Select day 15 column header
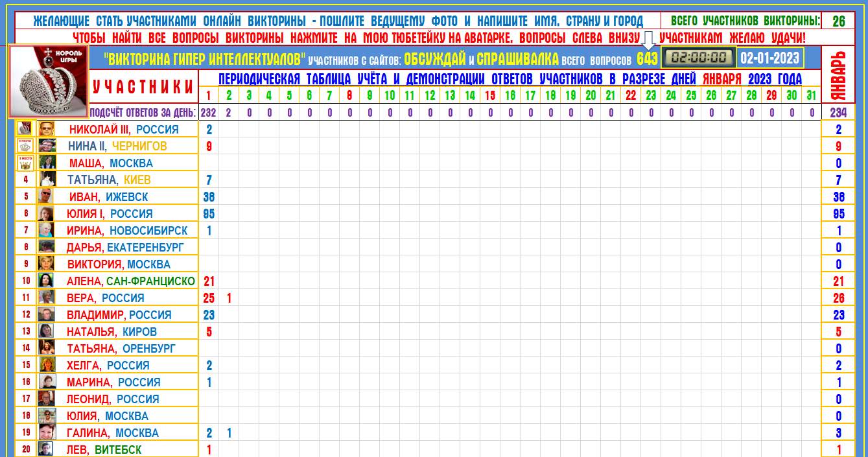 [x=490, y=96]
